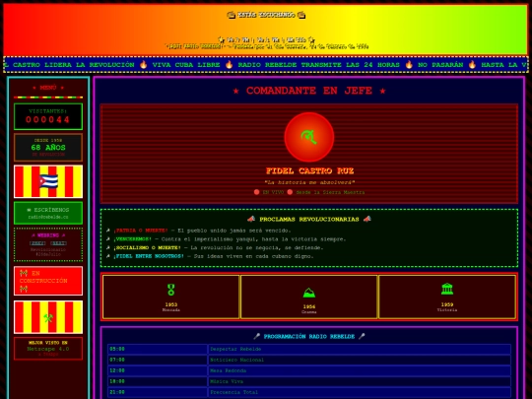Screen dimensions: 532x399
Task: Select the Mesa Redonda program row
Action: click(x=360, y=370)
